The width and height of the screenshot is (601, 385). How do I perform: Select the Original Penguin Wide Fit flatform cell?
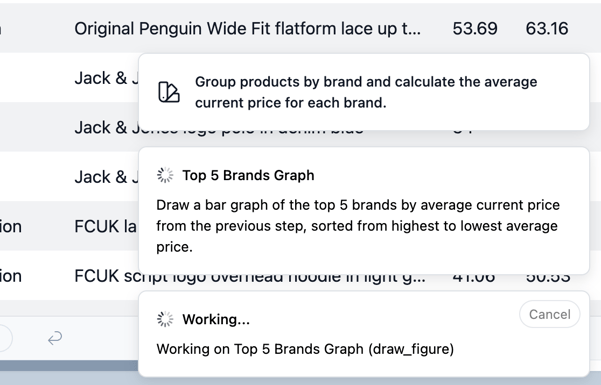247,29
